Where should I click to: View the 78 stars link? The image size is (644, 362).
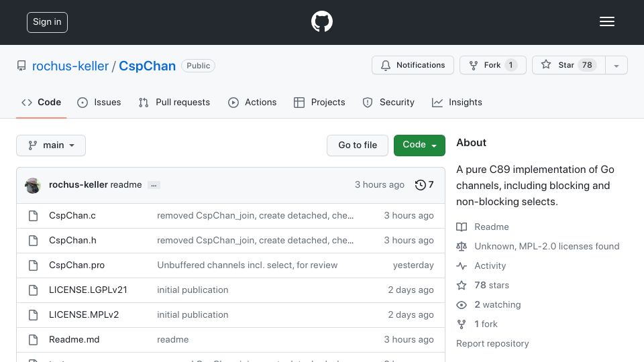482,286
